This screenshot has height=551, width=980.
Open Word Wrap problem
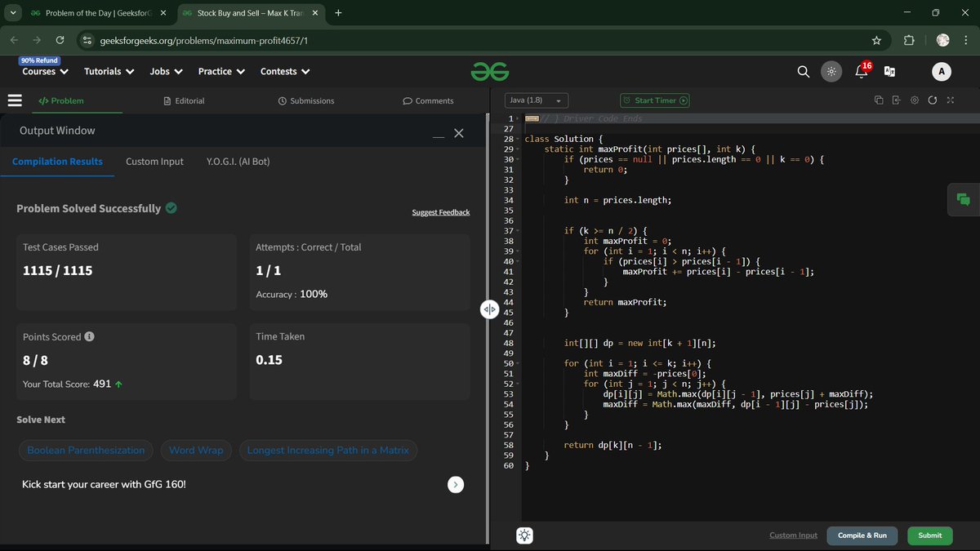click(x=196, y=451)
